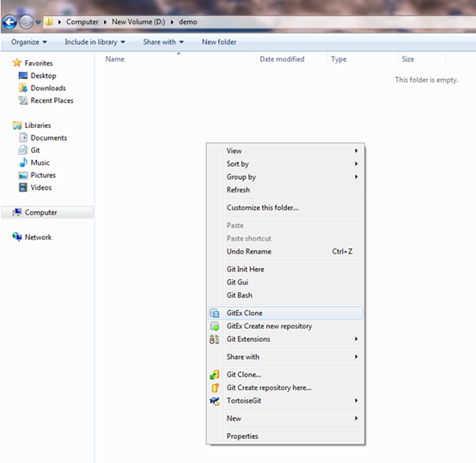
Task: Open Desktop in the navigation pane
Action: click(44, 76)
